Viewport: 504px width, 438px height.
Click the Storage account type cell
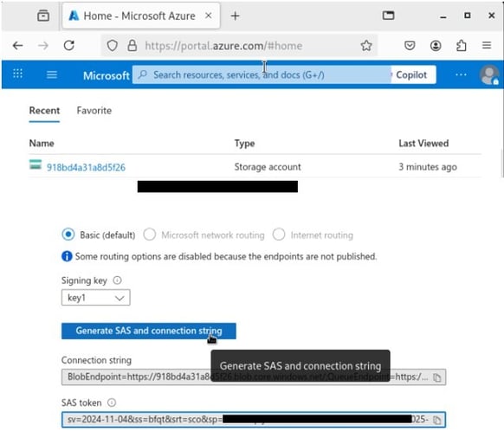[268, 167]
